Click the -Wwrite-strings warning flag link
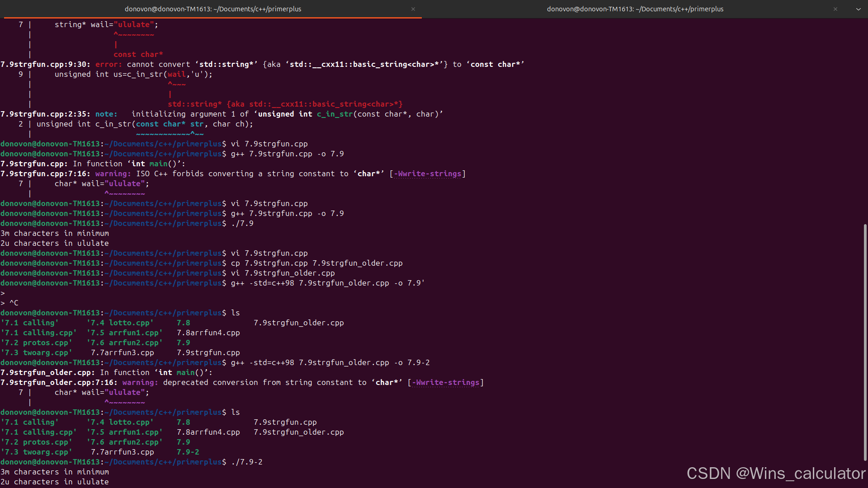Image resolution: width=868 pixels, height=488 pixels. [x=428, y=174]
